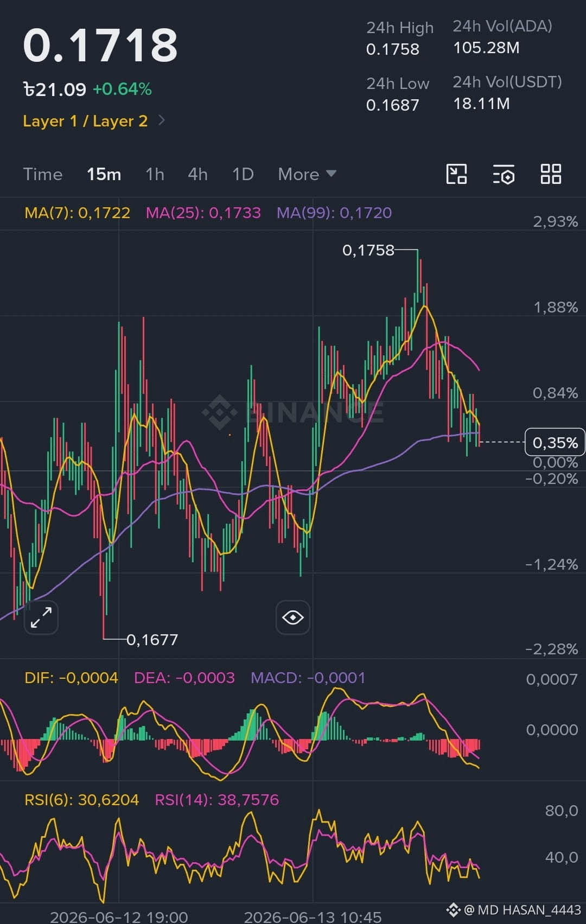Click the ৳21.09 converted price
Viewport: 586px width, 924px height.
click(54, 89)
